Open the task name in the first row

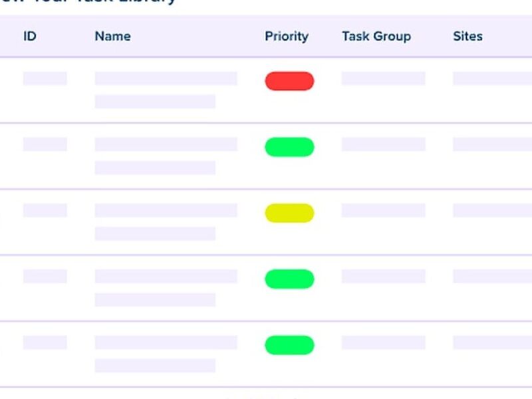tap(166, 90)
